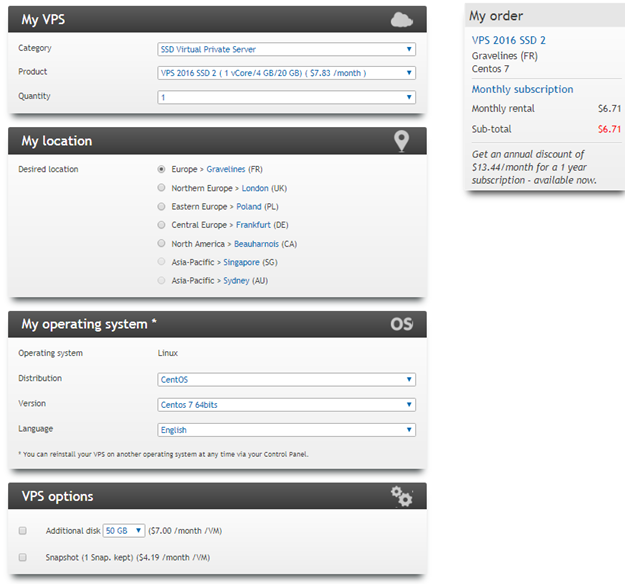
Task: Click the Additional disk price ($7.00 /month /VM)
Action: (185, 531)
